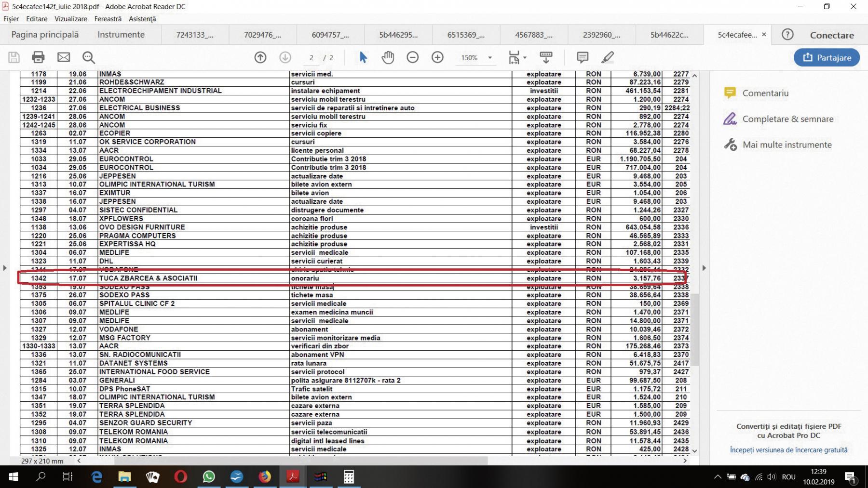The image size is (868, 488).
Task: Click the vertical scrollbar thumb
Action: click(695, 330)
